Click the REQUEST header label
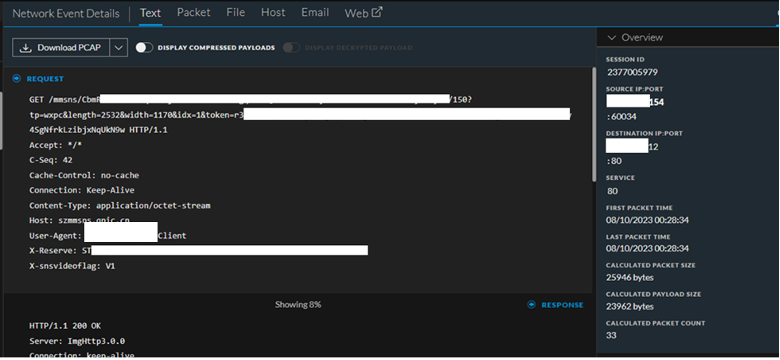 click(45, 79)
